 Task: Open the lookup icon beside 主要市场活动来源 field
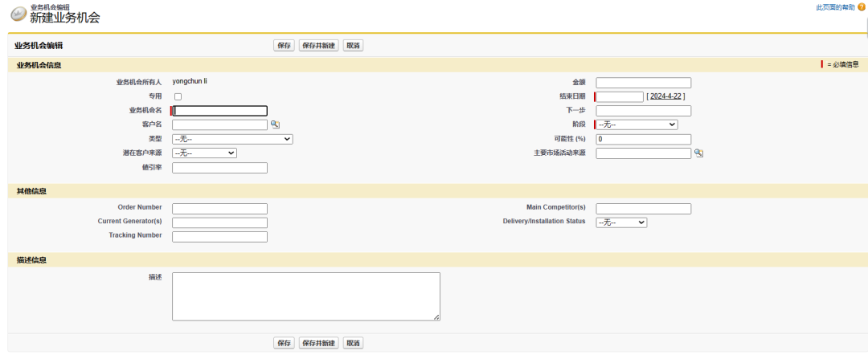coord(698,153)
